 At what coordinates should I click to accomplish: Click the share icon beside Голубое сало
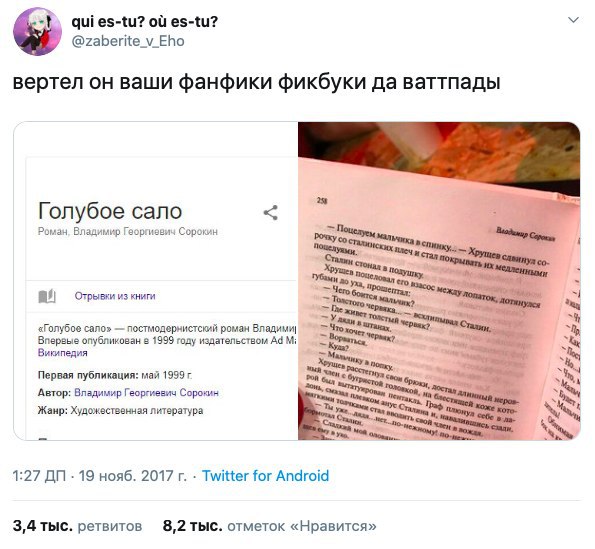tap(271, 212)
